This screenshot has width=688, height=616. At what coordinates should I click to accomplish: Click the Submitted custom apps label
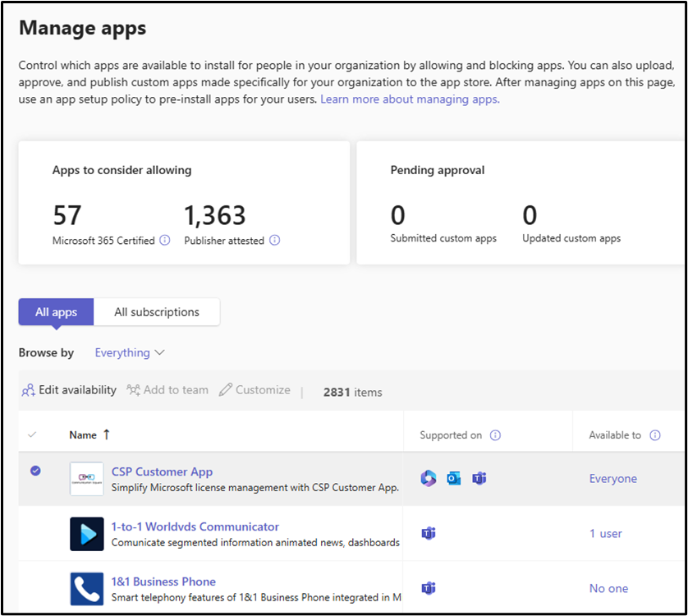click(x=443, y=238)
